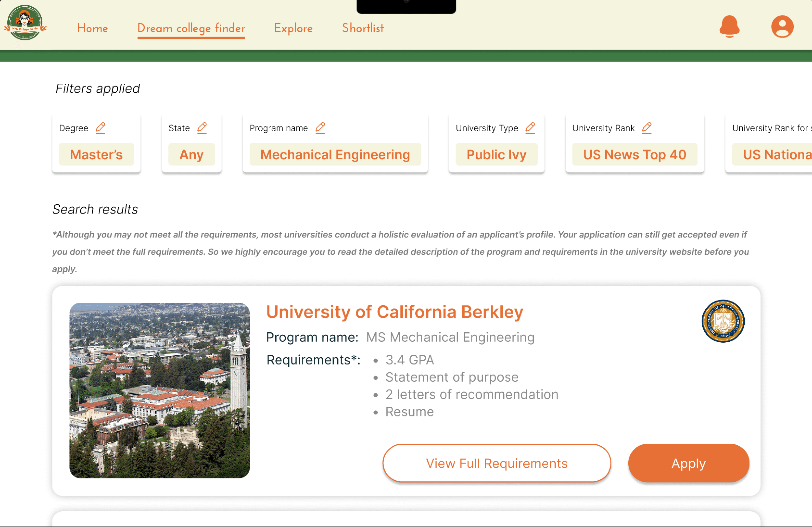Click the View Full Requirements button
Viewport: 812px width, 527px height.
497,463
